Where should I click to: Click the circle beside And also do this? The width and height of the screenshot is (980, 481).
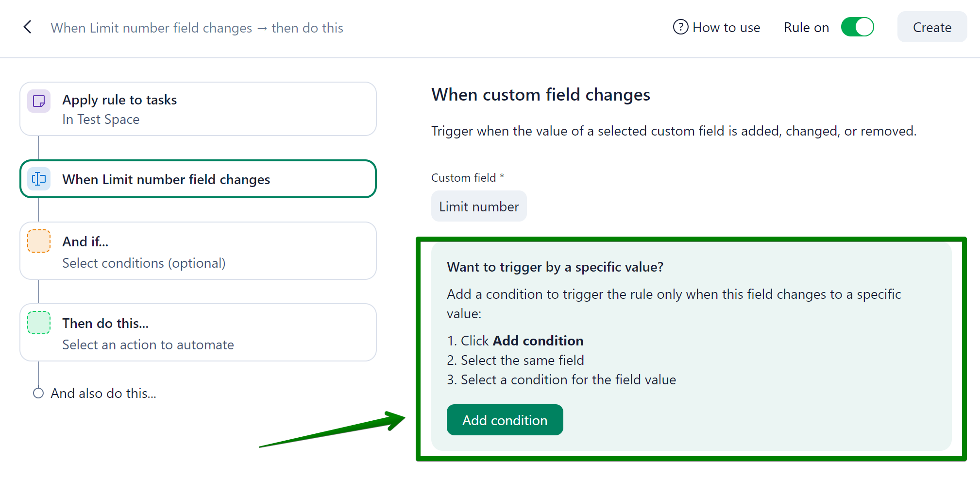[x=38, y=393]
